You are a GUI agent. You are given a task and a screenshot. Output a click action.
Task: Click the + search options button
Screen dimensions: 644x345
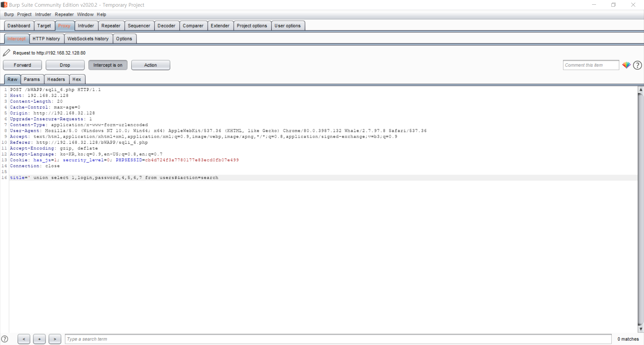click(39, 339)
